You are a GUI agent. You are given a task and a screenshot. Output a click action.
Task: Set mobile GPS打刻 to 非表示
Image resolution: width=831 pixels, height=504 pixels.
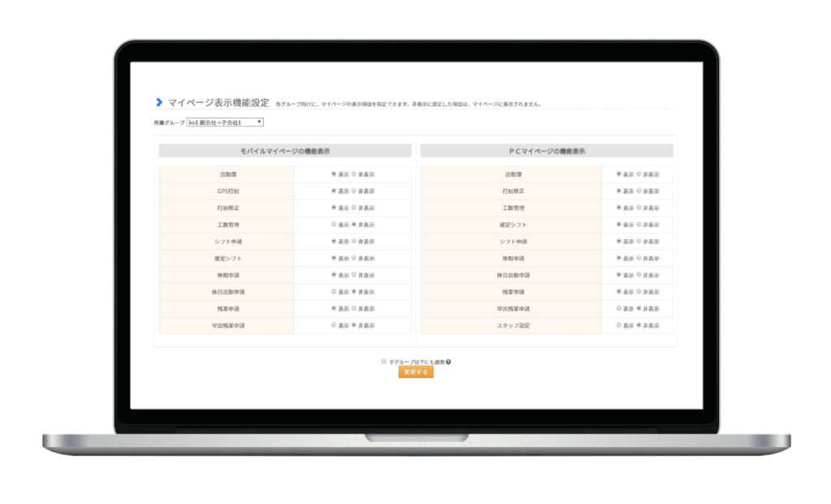(x=354, y=191)
